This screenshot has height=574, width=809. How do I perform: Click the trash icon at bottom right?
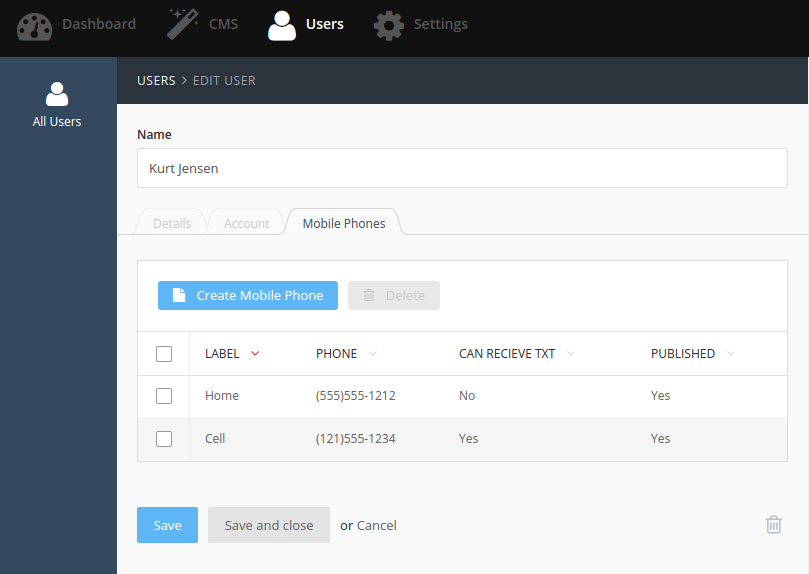773,524
